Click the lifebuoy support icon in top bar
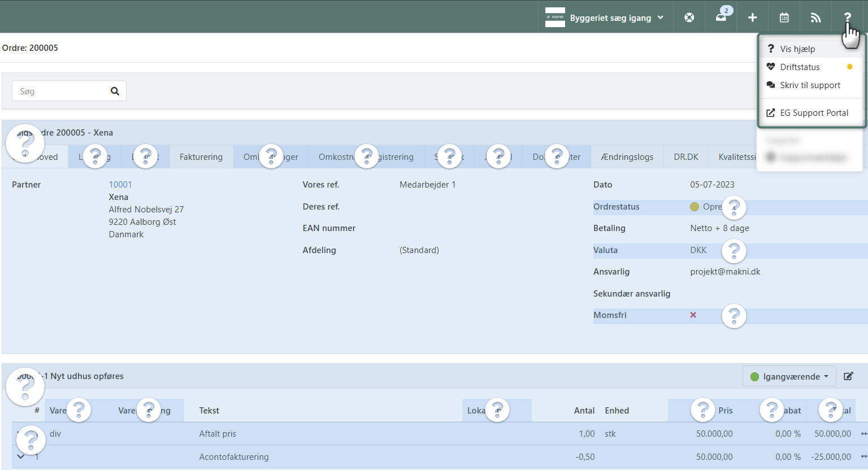This screenshot has height=470, width=868. (689, 18)
